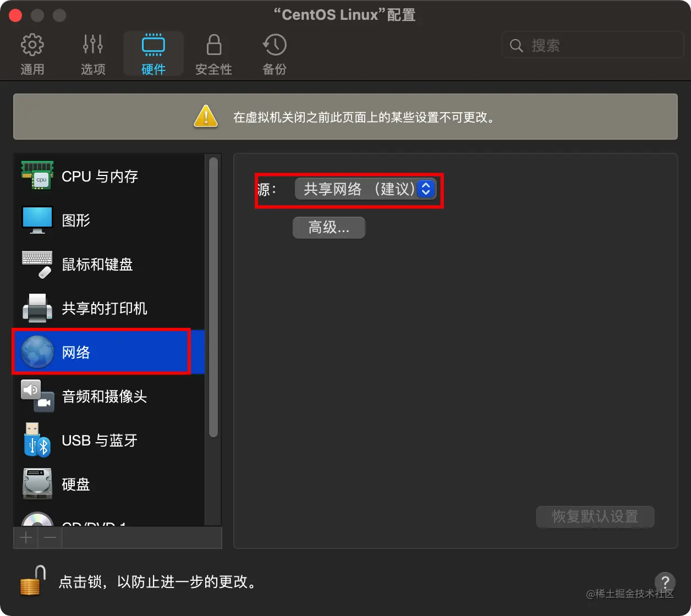Click the yellow warning triangle icon
The height and width of the screenshot is (616, 691).
[x=206, y=117]
